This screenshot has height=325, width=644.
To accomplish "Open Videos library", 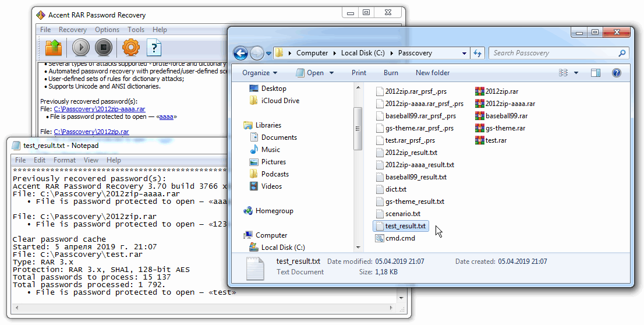I will pos(266,186).
